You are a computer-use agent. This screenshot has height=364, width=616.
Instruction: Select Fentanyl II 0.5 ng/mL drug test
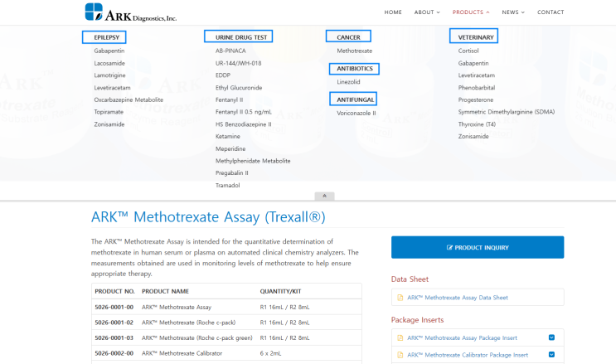click(x=243, y=112)
